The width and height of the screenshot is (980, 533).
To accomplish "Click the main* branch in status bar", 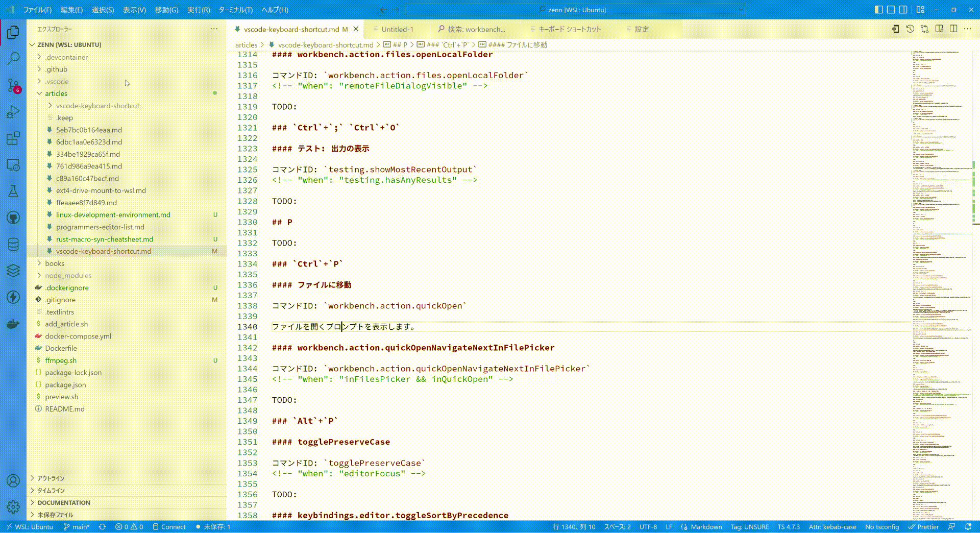I will click(77, 527).
